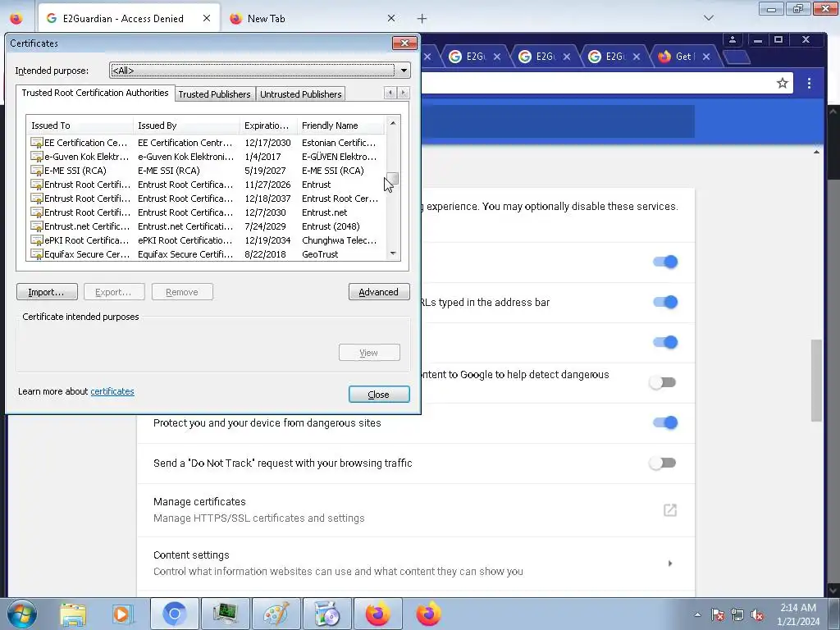Sort by the Issued By column header
Viewport: 840px width, 630px height.
click(x=186, y=126)
